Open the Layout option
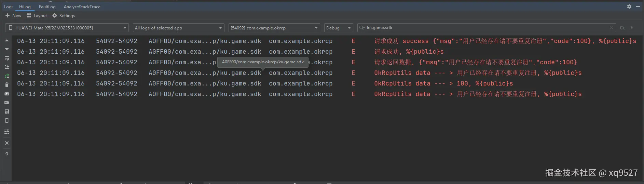 37,15
